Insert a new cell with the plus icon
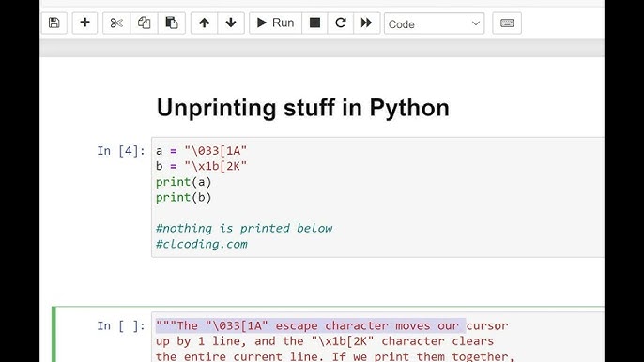This screenshot has height=362, width=644. 85,23
